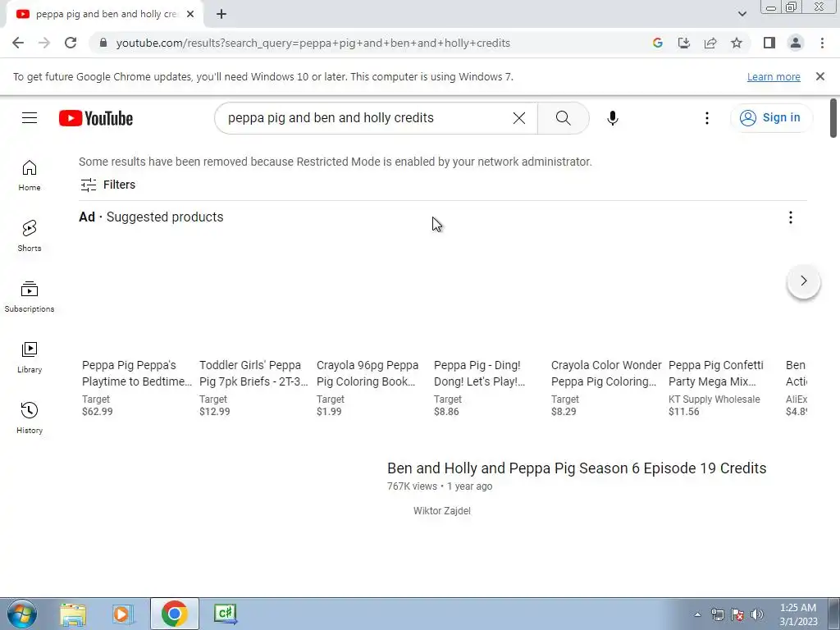
Task: Open media player from the taskbar
Action: point(123,614)
